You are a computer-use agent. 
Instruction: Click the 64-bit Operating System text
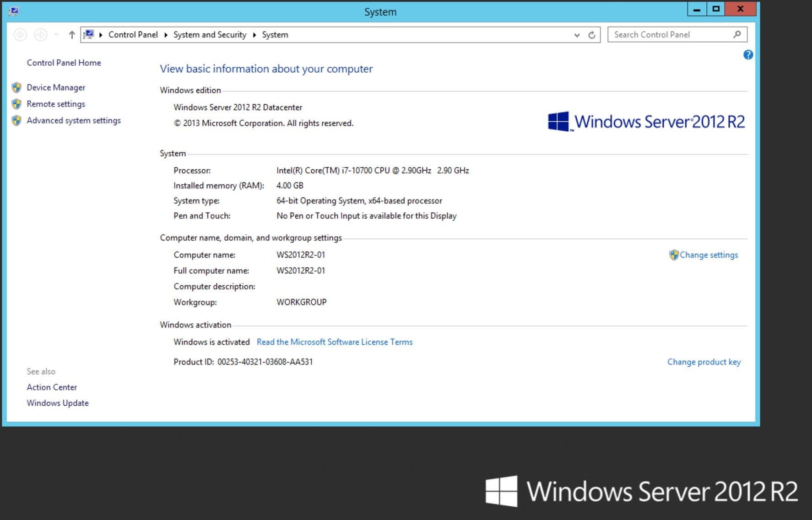pyautogui.click(x=359, y=201)
